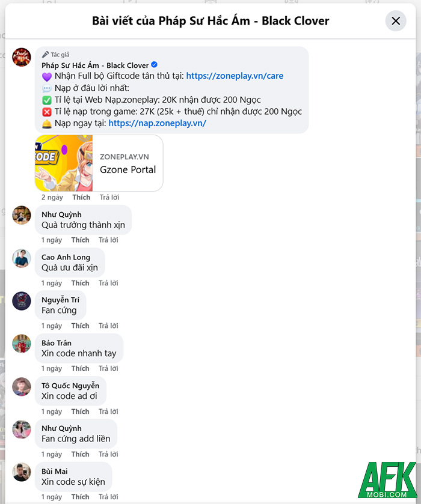Viewport: 421px width, 504px height.
Task: Open Pháp Sư Hắc Ám page profile picture
Action: (22, 57)
